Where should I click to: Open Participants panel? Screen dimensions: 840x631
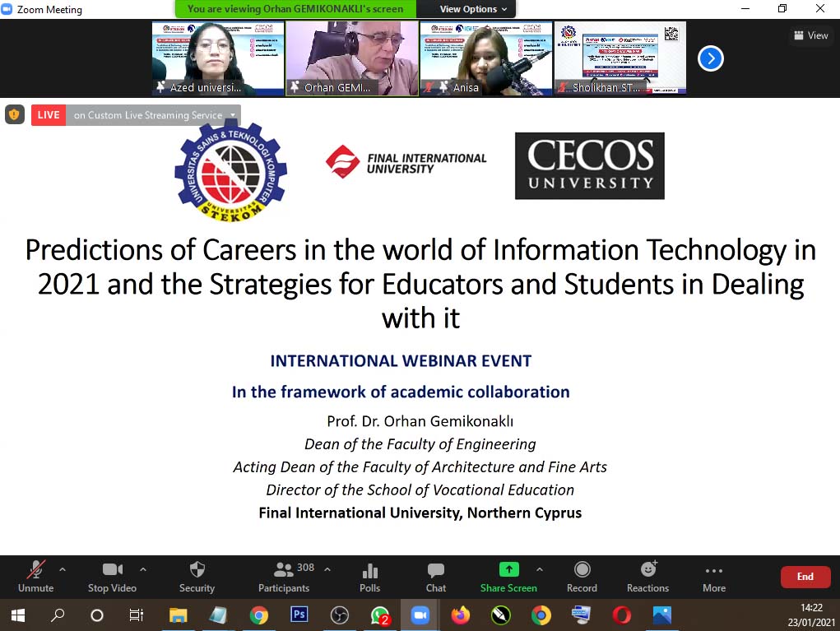[x=284, y=577]
